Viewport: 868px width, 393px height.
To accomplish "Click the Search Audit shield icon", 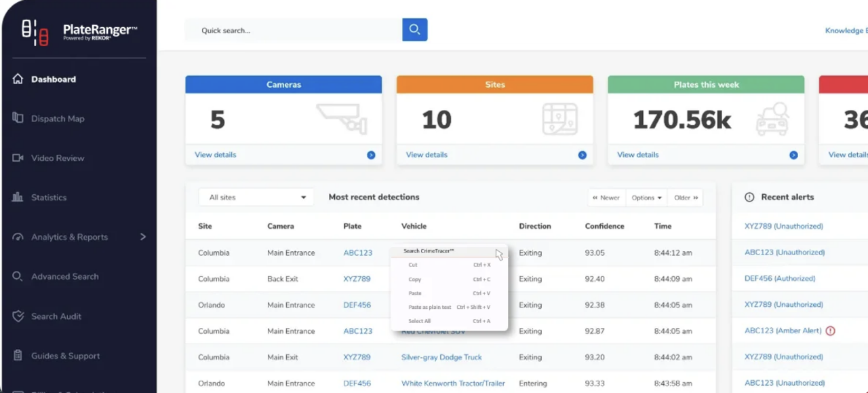I will coord(18,316).
